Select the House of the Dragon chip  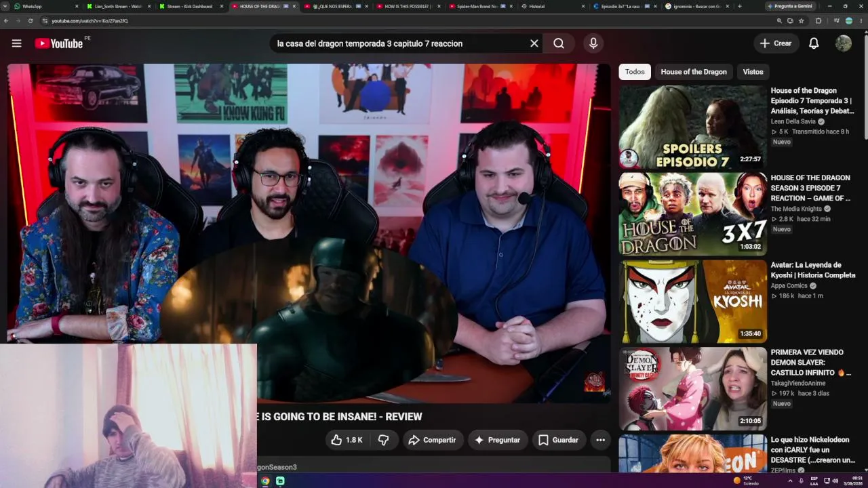694,72
